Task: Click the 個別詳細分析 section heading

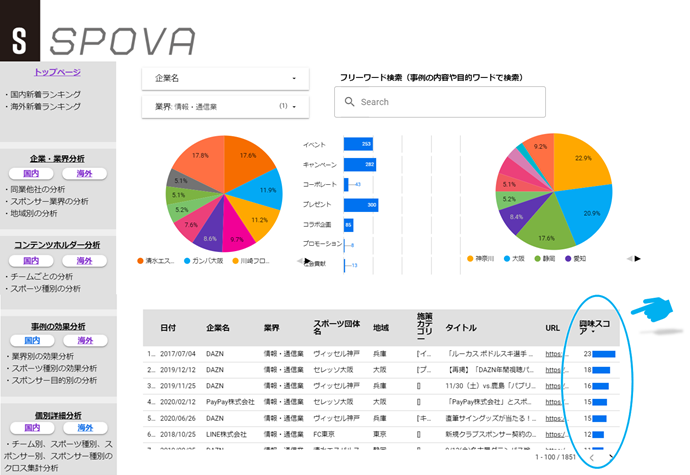Action: coord(58,415)
